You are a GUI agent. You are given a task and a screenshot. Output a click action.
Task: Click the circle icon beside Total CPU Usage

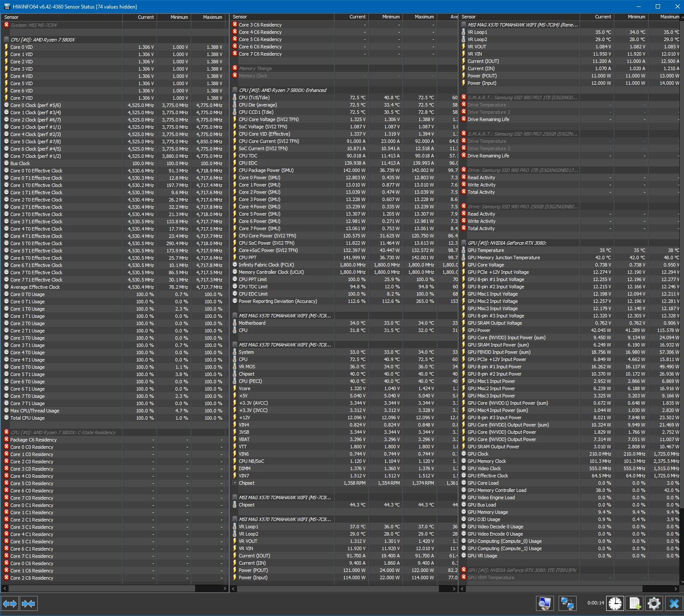pos(6,418)
